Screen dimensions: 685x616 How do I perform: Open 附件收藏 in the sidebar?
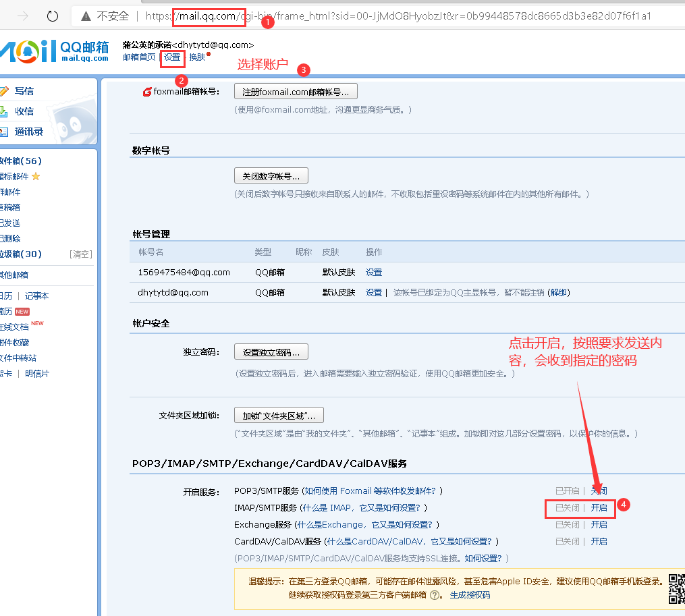point(14,343)
